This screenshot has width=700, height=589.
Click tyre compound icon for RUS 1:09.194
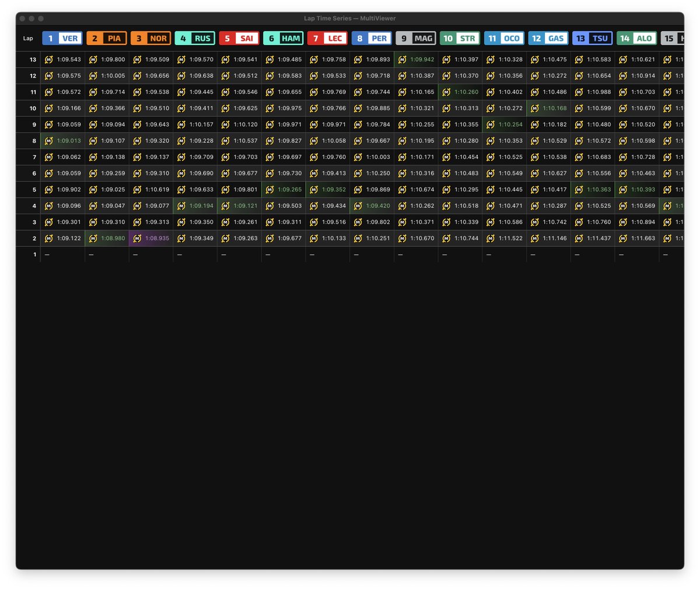(181, 205)
